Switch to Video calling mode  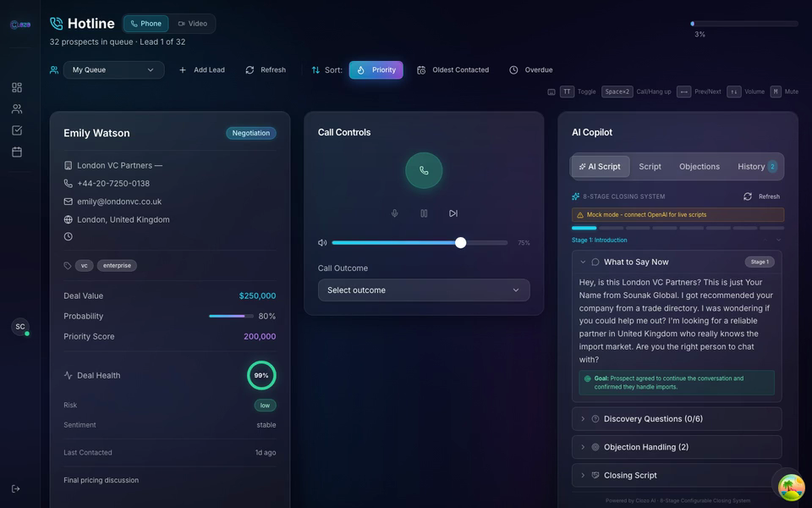(x=194, y=23)
